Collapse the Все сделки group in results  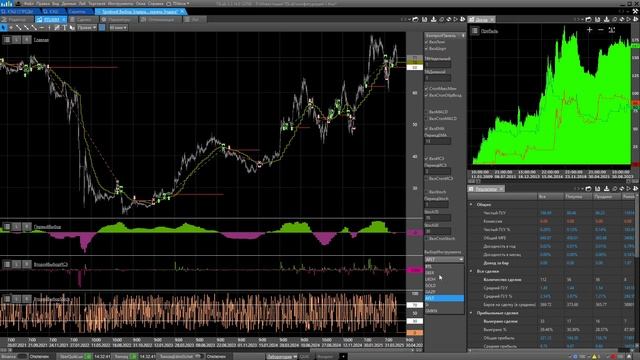(471, 271)
